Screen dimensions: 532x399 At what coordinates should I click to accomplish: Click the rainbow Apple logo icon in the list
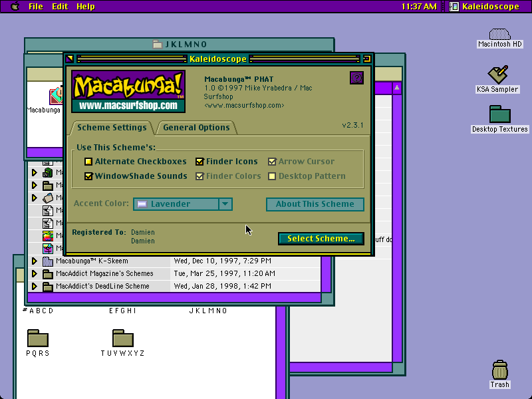[x=48, y=236]
